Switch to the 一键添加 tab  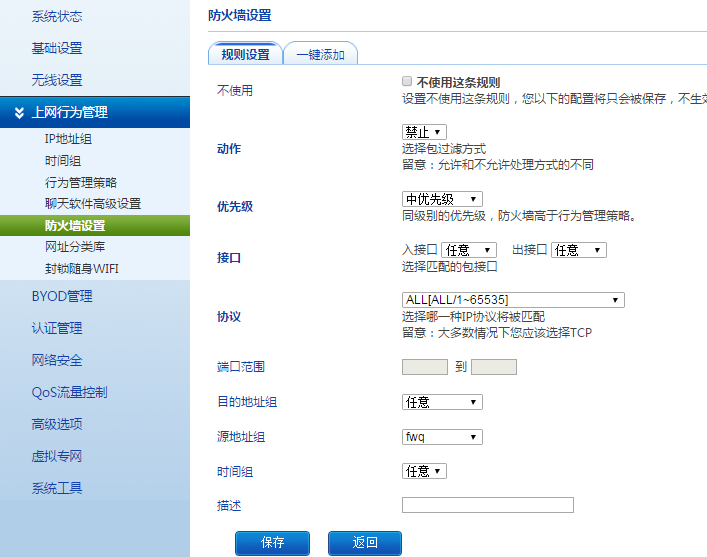(321, 55)
